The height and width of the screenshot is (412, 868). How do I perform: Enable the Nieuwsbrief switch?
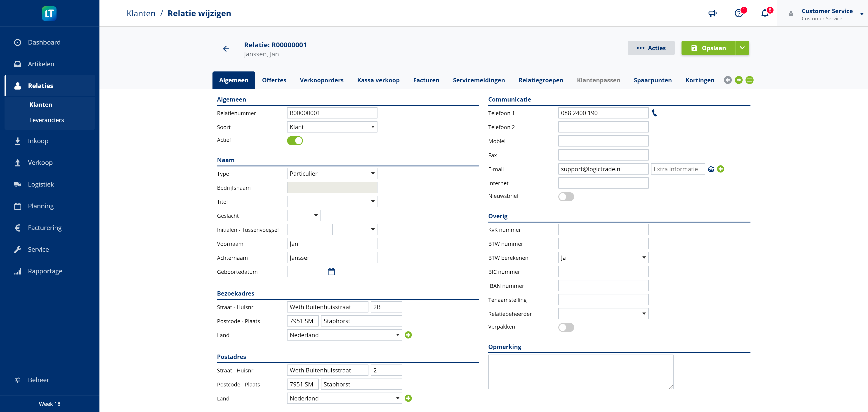pyautogui.click(x=566, y=197)
